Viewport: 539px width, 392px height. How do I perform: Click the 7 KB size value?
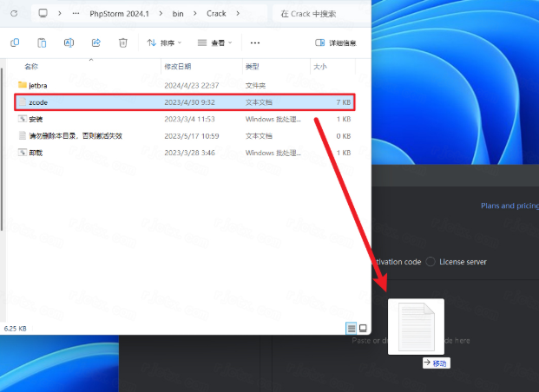[344, 102]
